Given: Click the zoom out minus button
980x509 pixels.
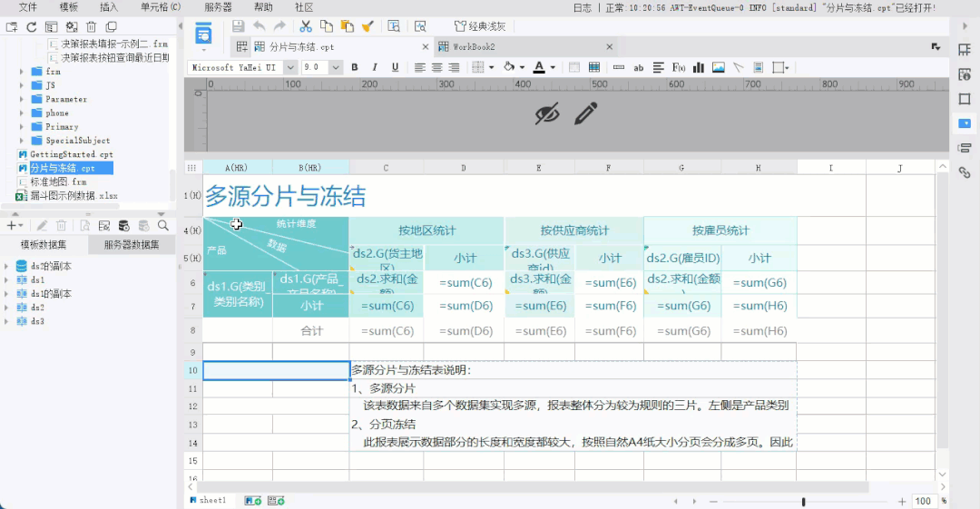Looking at the screenshot, I should (713, 502).
